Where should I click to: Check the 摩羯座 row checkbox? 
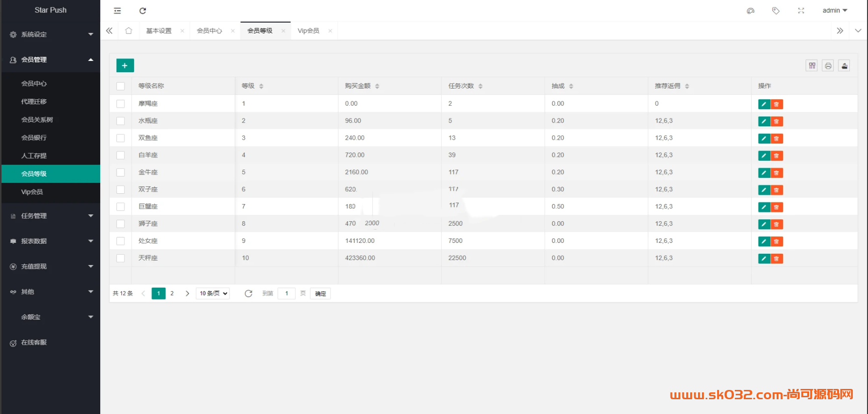pos(120,104)
